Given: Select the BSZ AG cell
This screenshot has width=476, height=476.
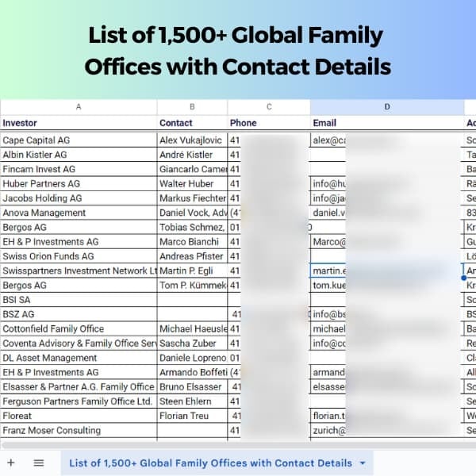Looking at the screenshot, I should click(x=79, y=314).
